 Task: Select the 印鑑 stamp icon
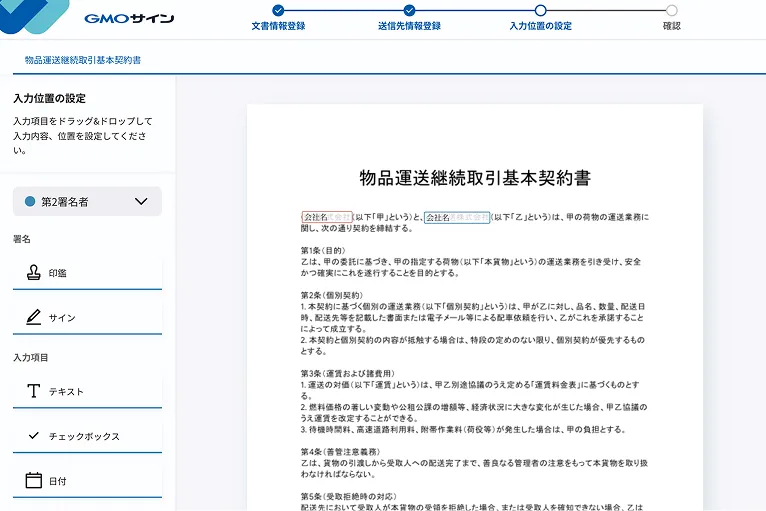coord(33,273)
